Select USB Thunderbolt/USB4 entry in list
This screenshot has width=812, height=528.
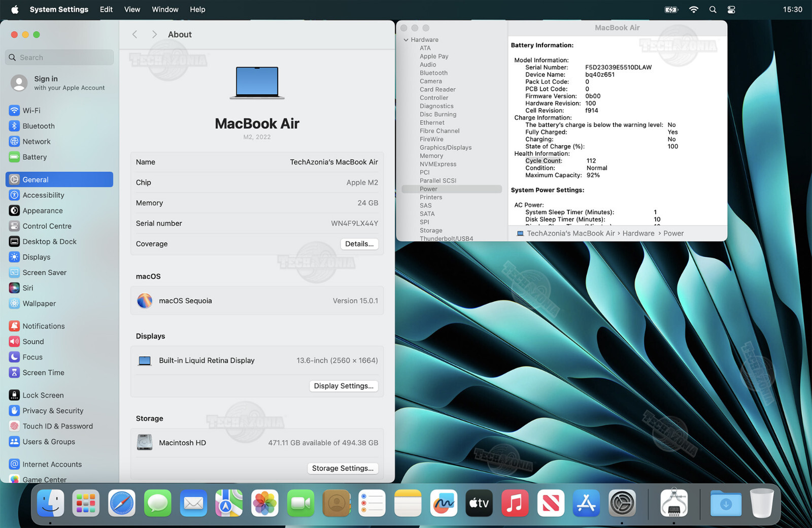point(446,238)
